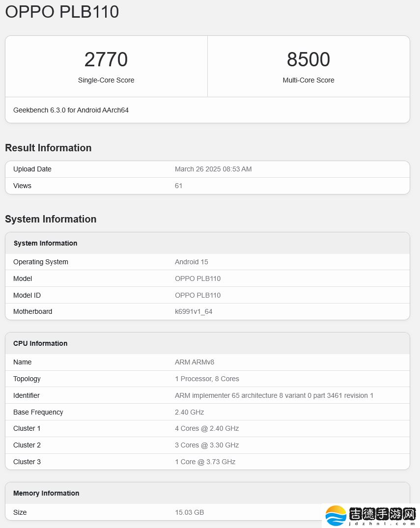
Task: Click the Model row label
Action: tap(23, 278)
